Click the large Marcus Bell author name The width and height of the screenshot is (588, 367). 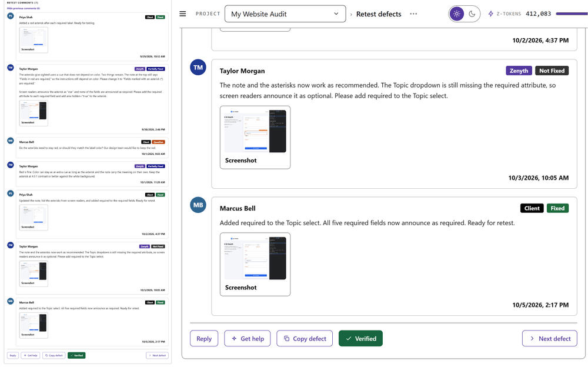point(238,208)
